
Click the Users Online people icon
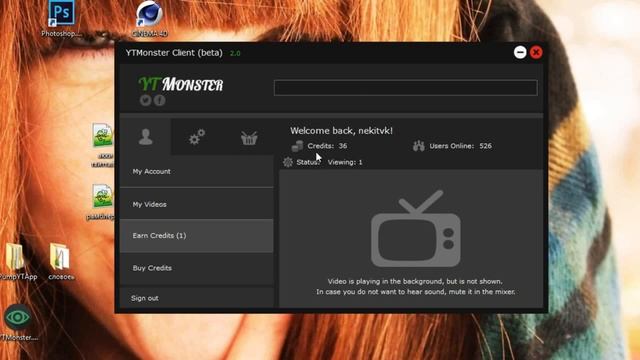click(419, 146)
